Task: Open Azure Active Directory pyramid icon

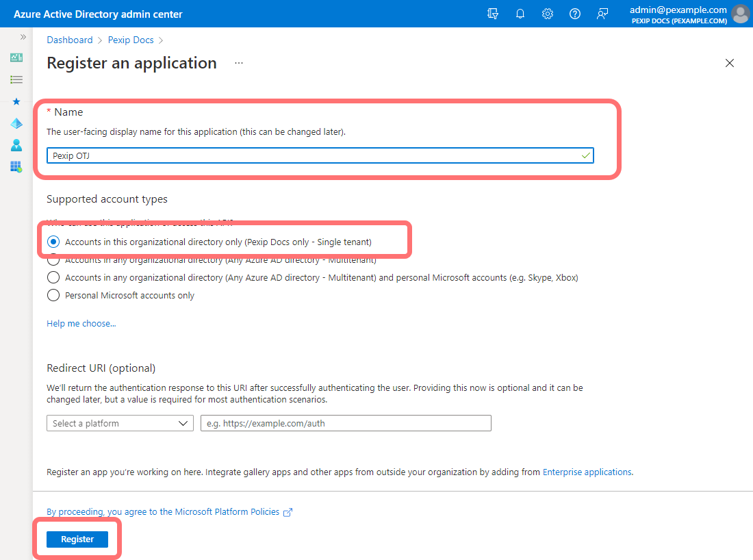Action: pyautogui.click(x=16, y=123)
